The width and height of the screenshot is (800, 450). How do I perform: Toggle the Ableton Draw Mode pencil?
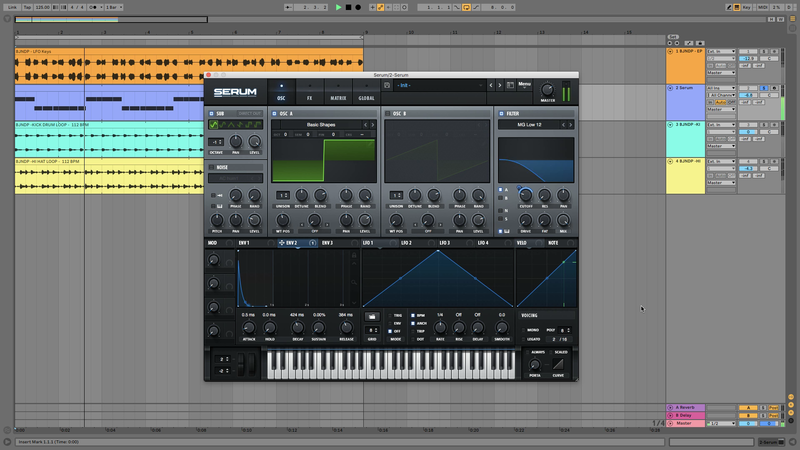tap(729, 7)
